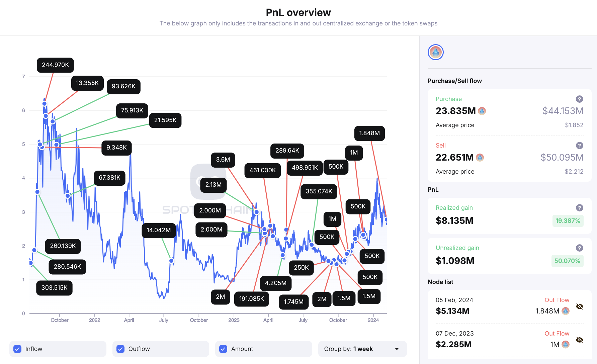Click the 4.205M inflow label
This screenshot has width=597, height=364.
[x=275, y=283]
